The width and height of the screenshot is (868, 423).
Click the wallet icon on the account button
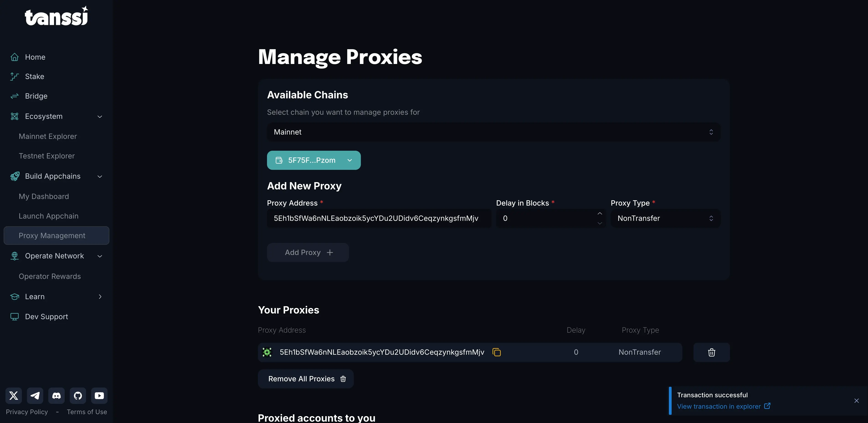click(279, 160)
